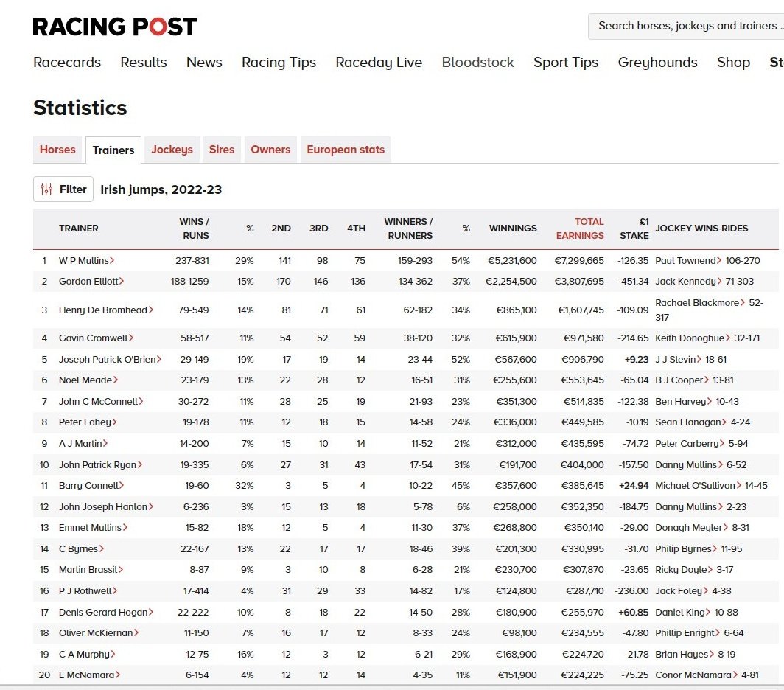Click the Racing Post logo
The height and width of the screenshot is (690, 784).
[x=114, y=27]
